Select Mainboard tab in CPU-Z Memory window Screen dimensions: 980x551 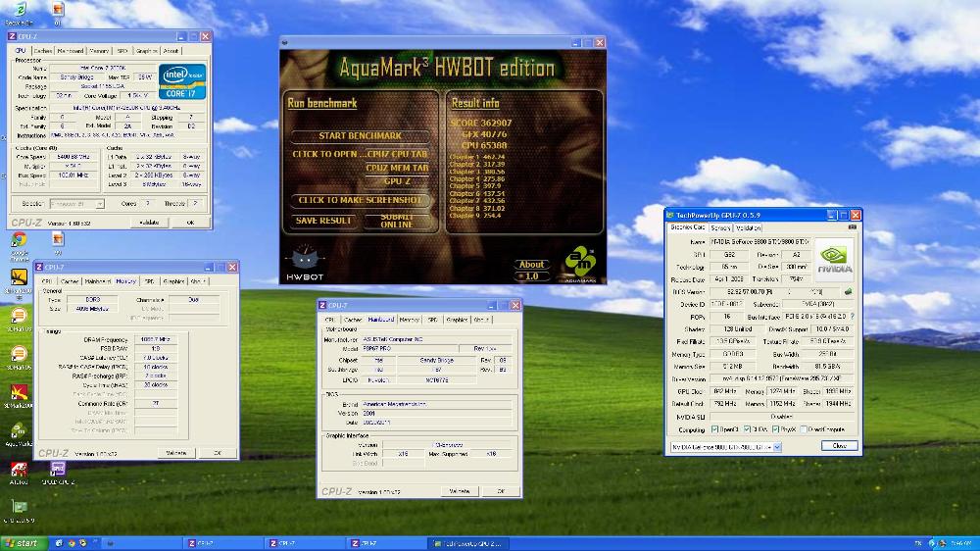[x=97, y=281]
